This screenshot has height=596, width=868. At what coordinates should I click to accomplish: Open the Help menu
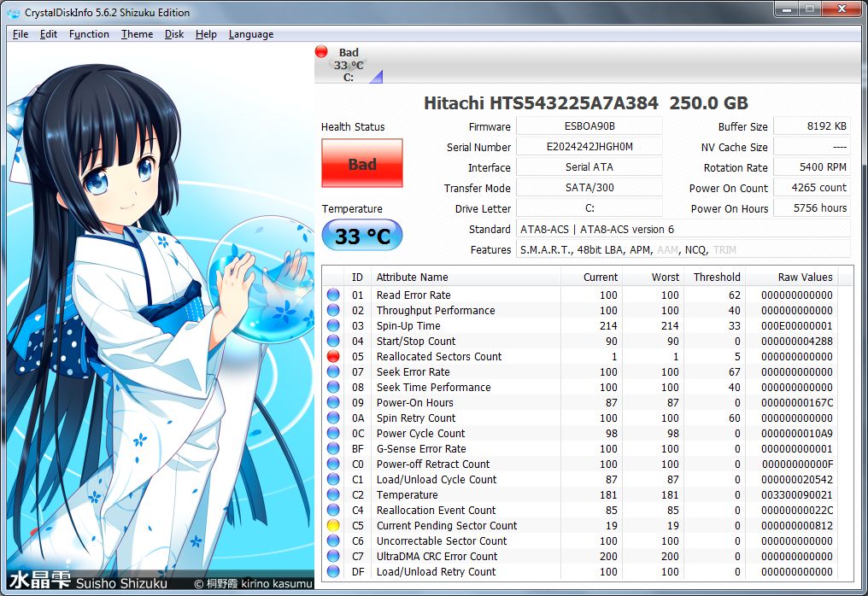[206, 34]
